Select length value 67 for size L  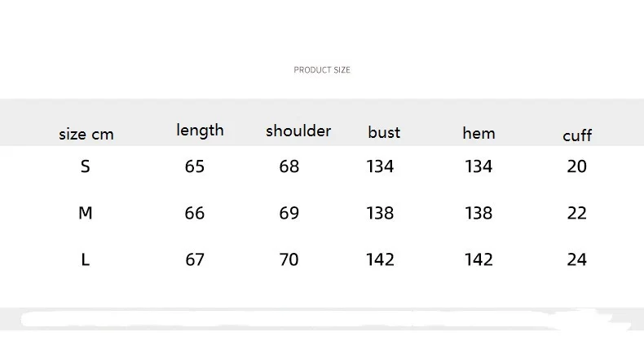click(x=195, y=259)
